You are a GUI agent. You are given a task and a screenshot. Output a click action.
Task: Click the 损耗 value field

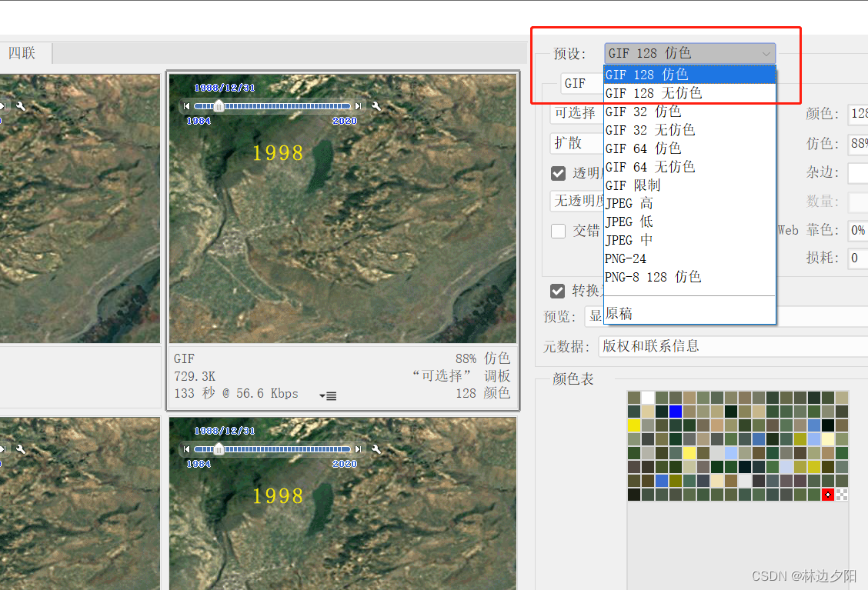(x=858, y=258)
